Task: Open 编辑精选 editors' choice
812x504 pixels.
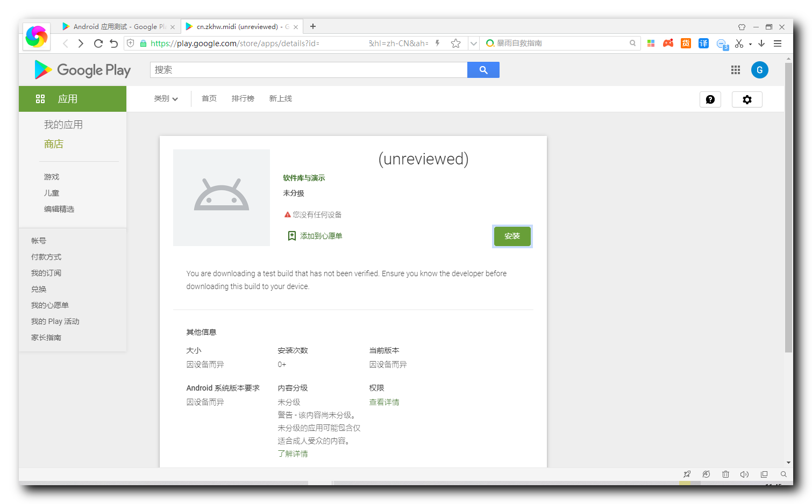Action: point(59,209)
